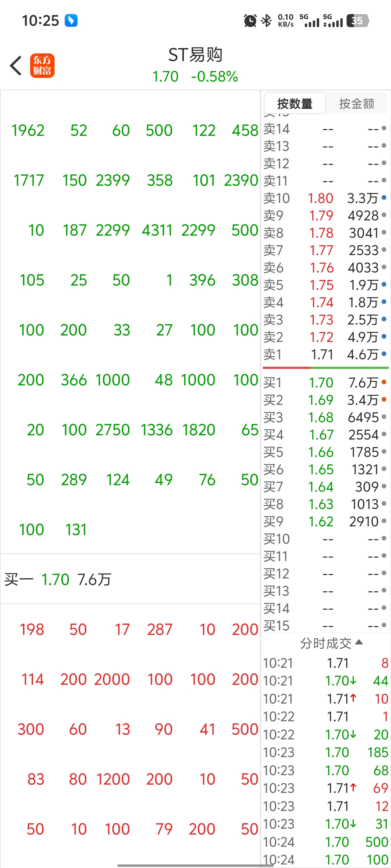Switch to 按金额 tab
Image resolution: width=391 pixels, height=868 pixels.
[x=357, y=103]
